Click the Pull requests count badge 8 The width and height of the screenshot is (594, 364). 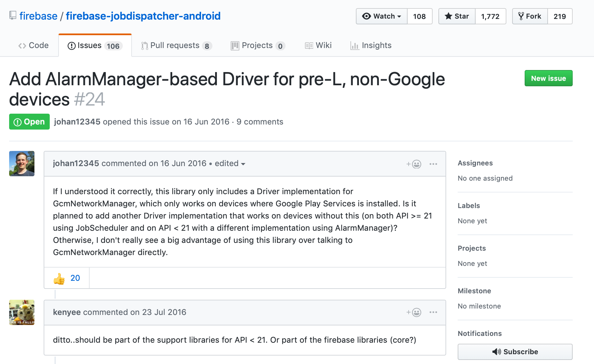[207, 46]
